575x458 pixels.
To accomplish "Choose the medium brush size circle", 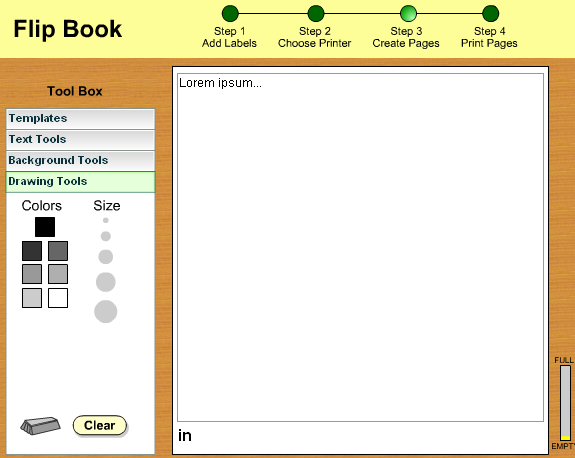I will pyautogui.click(x=106, y=257).
